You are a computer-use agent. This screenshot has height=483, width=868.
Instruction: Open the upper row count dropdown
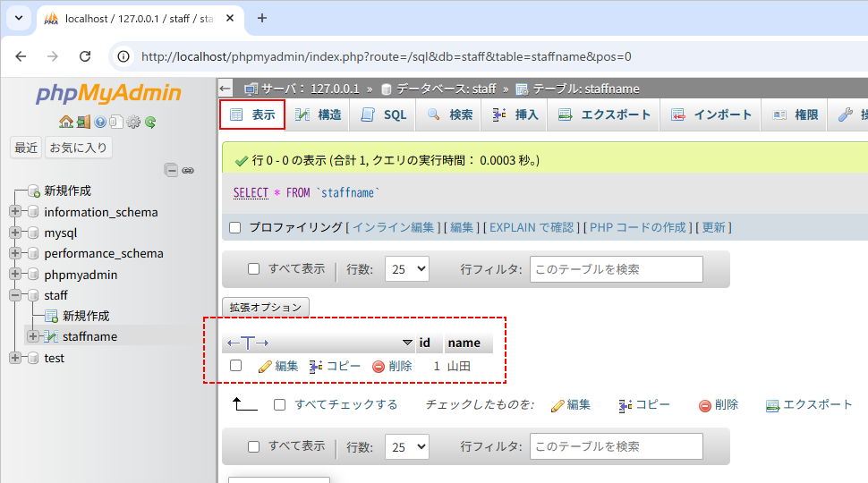(x=407, y=269)
